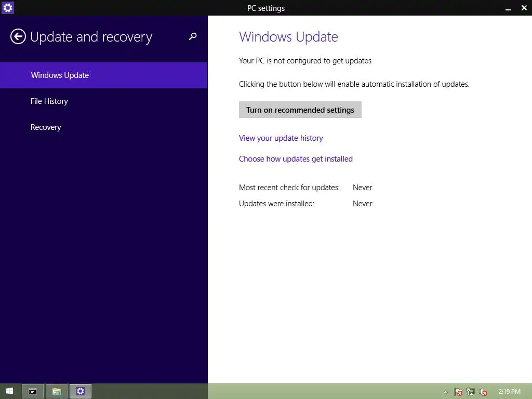Open network status tray icon

tap(471, 392)
